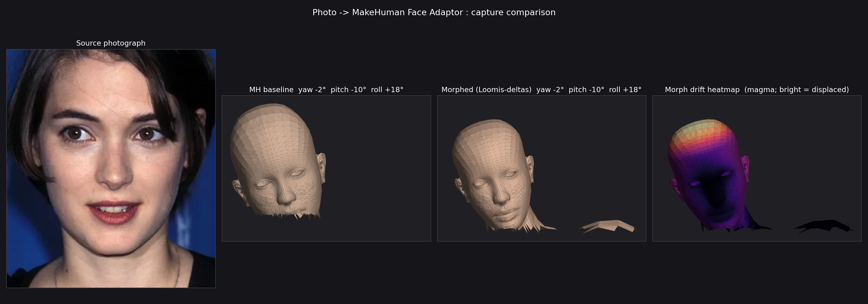The width and height of the screenshot is (868, 304).
Task: Click the 'MH baseline yaw -2°' panel title
Action: pyautogui.click(x=326, y=90)
